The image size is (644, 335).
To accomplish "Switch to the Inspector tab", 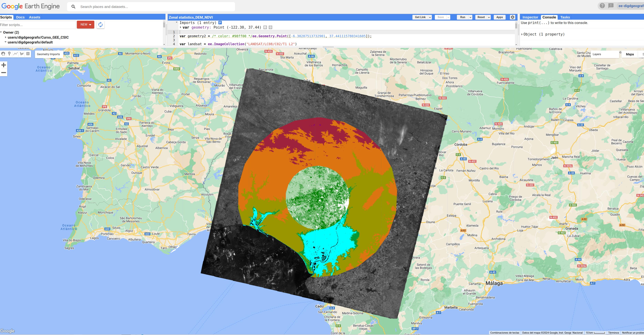I will pyautogui.click(x=530, y=17).
